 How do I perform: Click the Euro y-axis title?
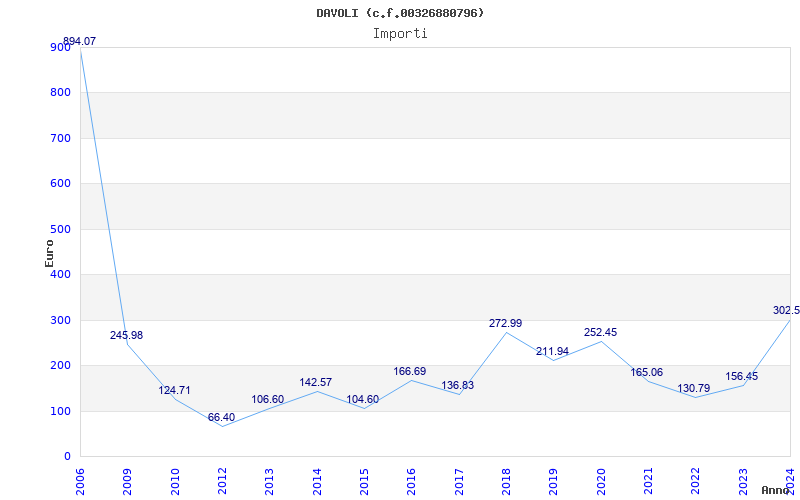point(49,253)
